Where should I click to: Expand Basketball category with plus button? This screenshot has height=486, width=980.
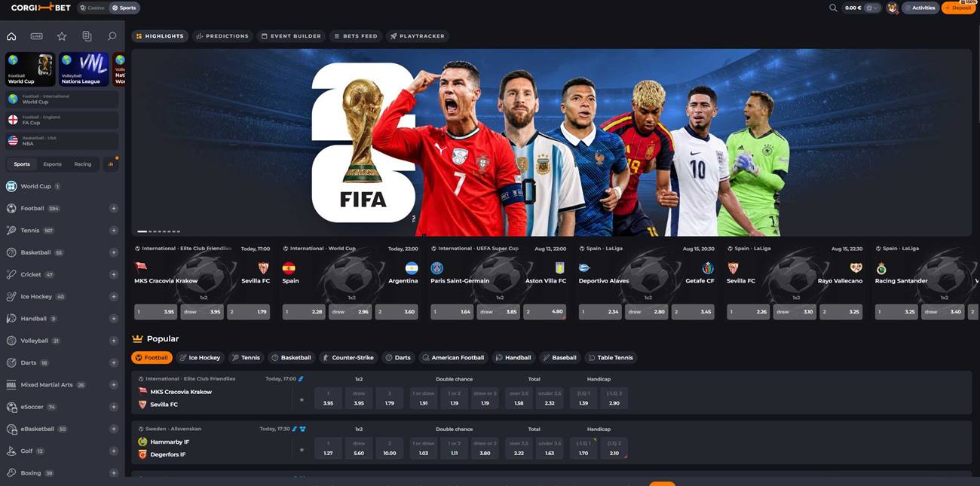click(114, 252)
